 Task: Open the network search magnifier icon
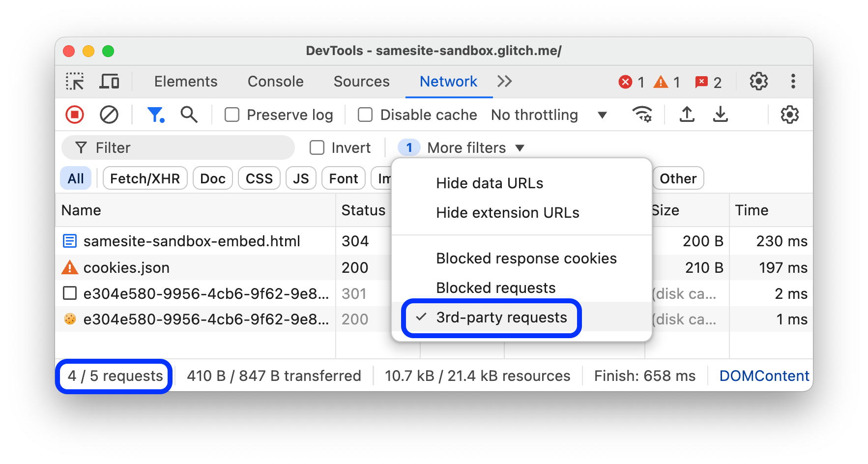(x=189, y=115)
